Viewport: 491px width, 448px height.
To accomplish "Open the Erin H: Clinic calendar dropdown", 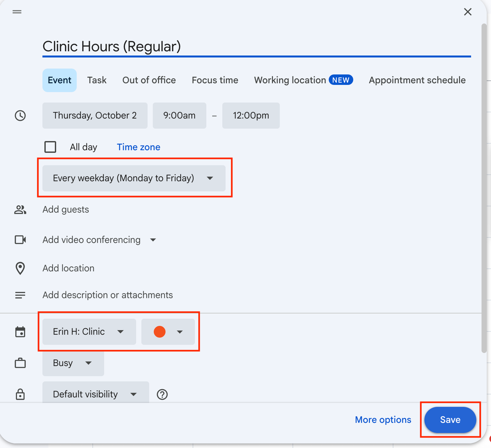I will (89, 332).
